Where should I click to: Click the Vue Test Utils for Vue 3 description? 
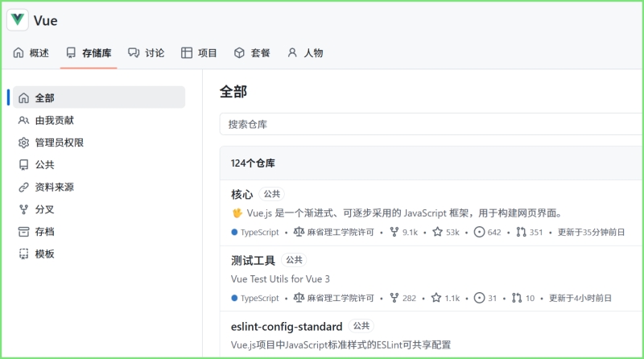[280, 279]
